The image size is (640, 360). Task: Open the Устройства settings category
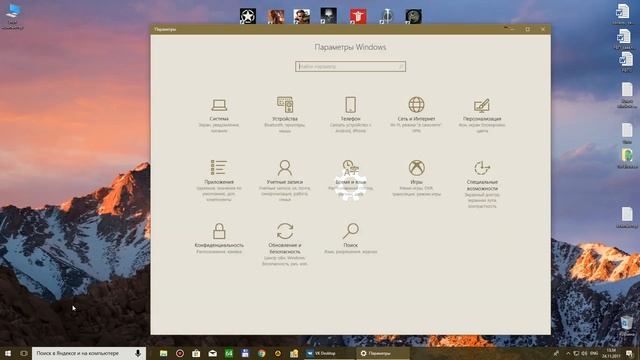(285, 115)
